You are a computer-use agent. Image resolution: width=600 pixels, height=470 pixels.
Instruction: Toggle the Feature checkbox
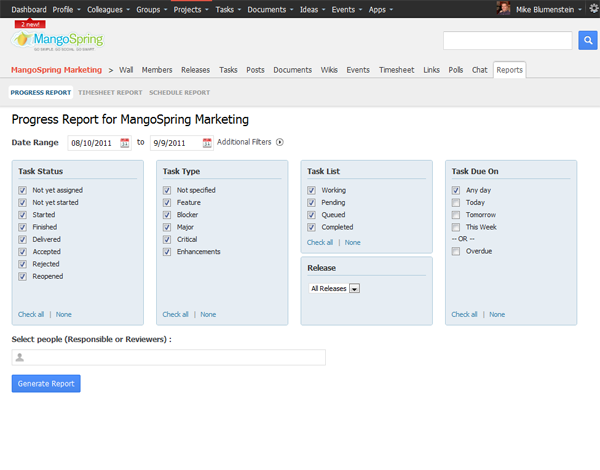pyautogui.click(x=167, y=202)
